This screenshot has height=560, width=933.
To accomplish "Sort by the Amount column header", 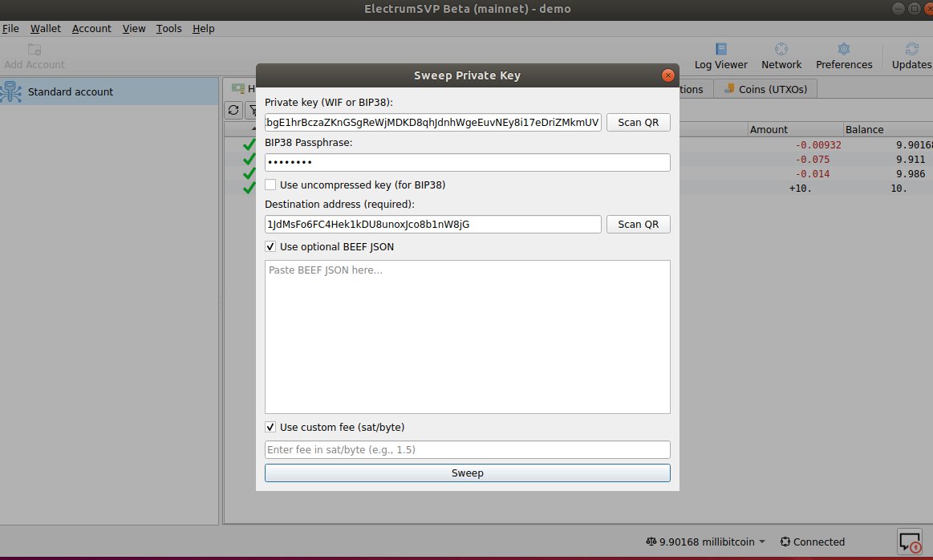I will (794, 129).
